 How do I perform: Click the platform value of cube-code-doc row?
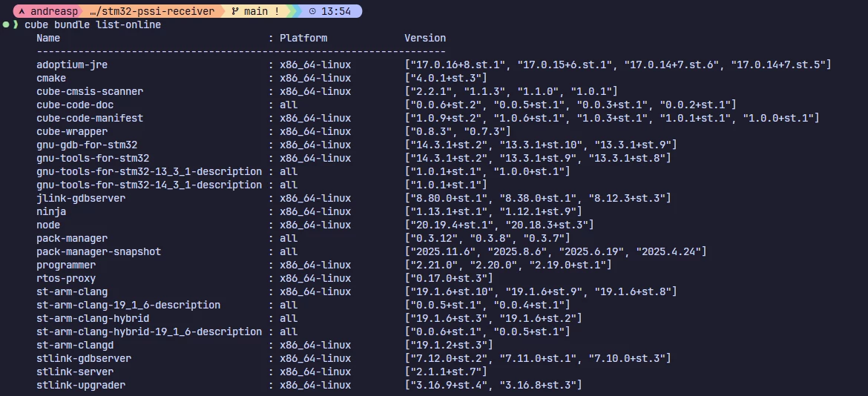[289, 105]
